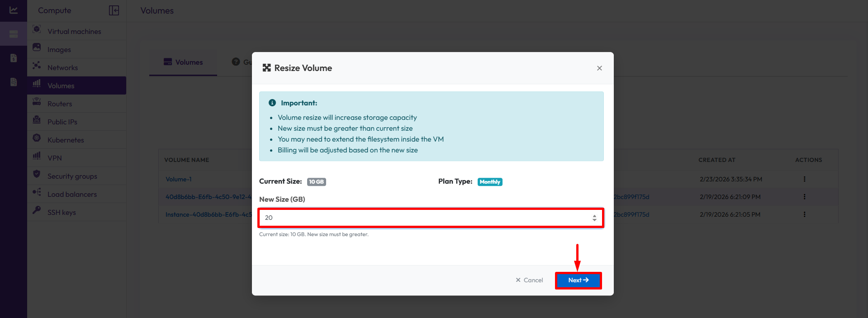Focus the New Size (GB) input field
The image size is (868, 318).
[425, 218]
